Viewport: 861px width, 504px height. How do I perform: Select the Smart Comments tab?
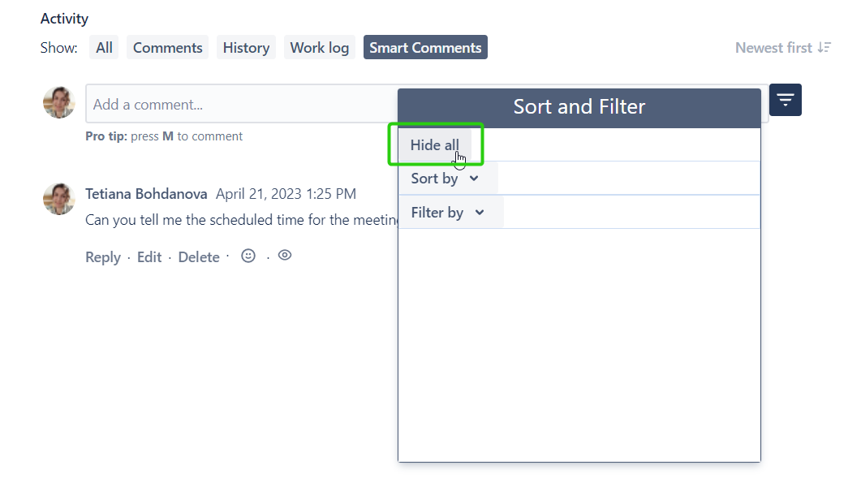tap(425, 48)
